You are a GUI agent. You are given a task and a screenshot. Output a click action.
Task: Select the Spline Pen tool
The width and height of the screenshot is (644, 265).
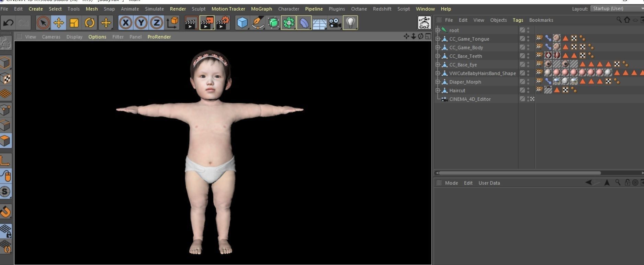pyautogui.click(x=258, y=23)
